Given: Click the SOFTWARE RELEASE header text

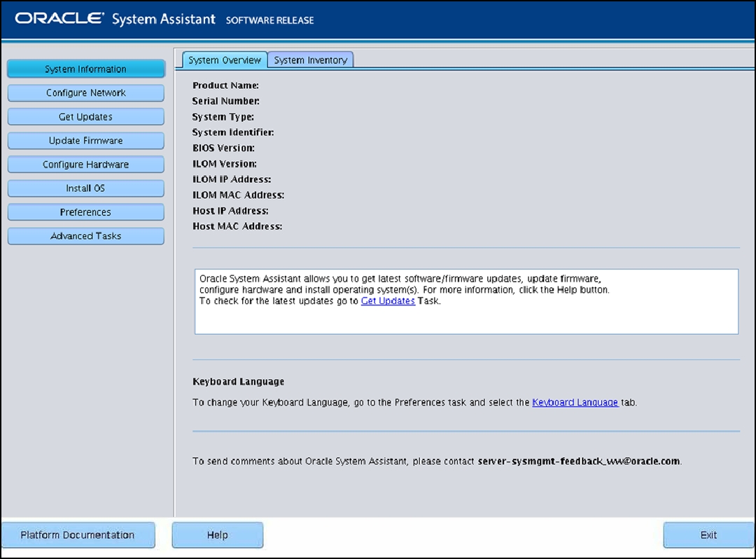Looking at the screenshot, I should [x=270, y=20].
